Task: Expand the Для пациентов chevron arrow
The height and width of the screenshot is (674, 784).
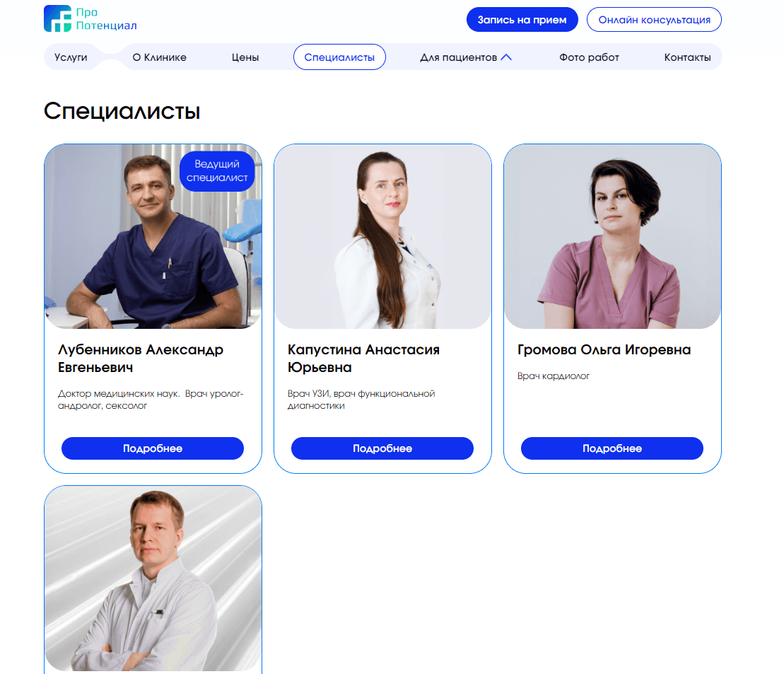Action: click(x=506, y=57)
